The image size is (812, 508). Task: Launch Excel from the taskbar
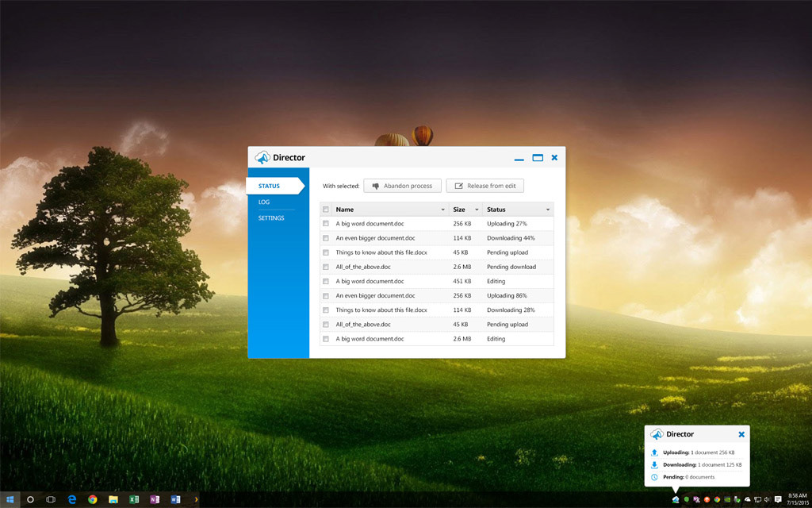pos(133,500)
